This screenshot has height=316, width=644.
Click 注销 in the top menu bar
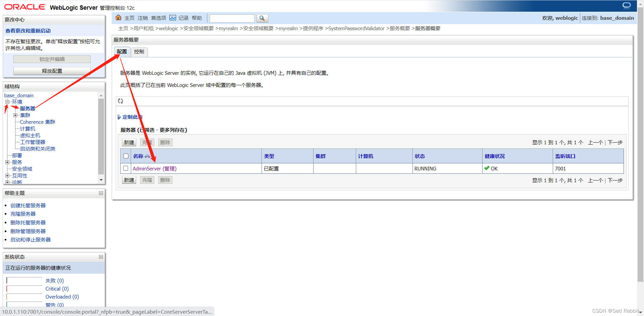pyautogui.click(x=142, y=18)
